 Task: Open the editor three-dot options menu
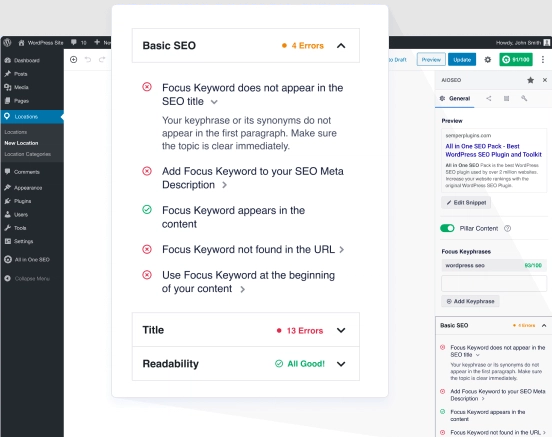pos(543,60)
